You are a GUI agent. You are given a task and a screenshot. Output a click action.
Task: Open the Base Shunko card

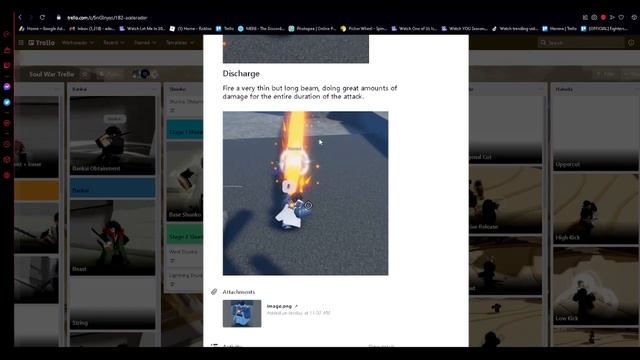click(x=185, y=181)
